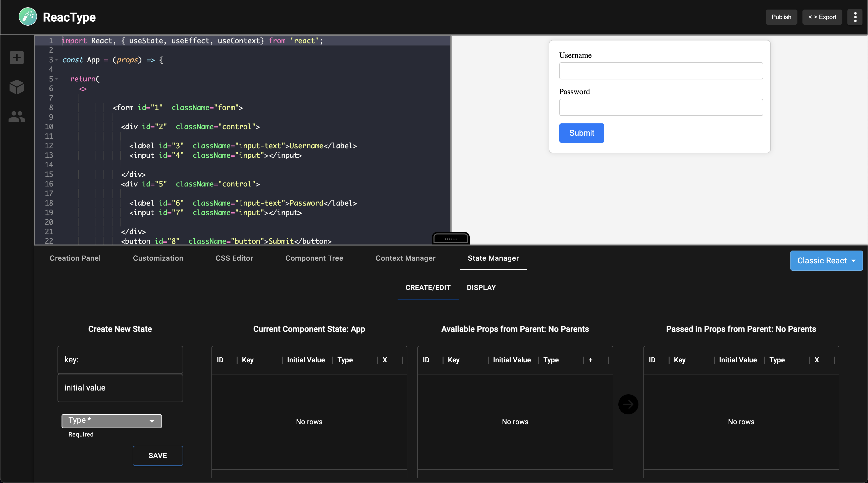The image size is (868, 483).
Task: Collapse the code fold arrow on line 3
Action: tap(57, 60)
